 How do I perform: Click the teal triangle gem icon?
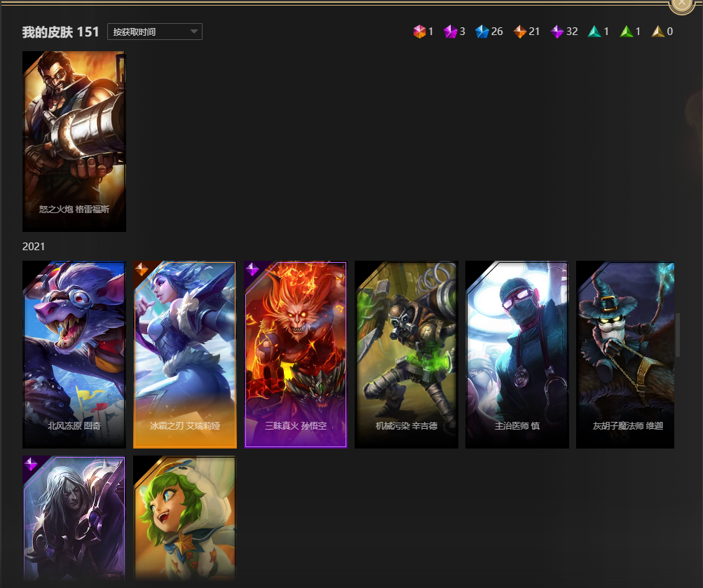(594, 32)
